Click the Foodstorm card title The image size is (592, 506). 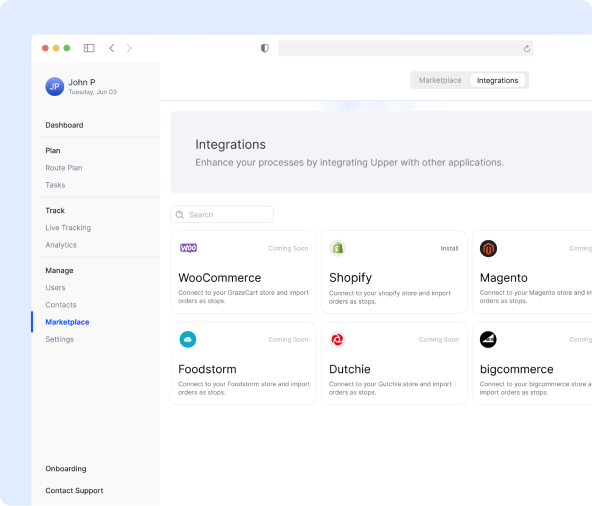tap(207, 369)
